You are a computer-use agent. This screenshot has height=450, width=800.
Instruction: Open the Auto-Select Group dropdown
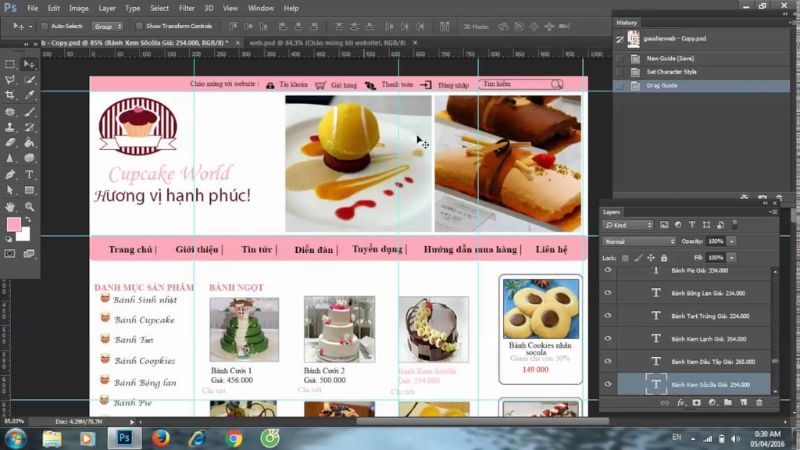tap(106, 26)
